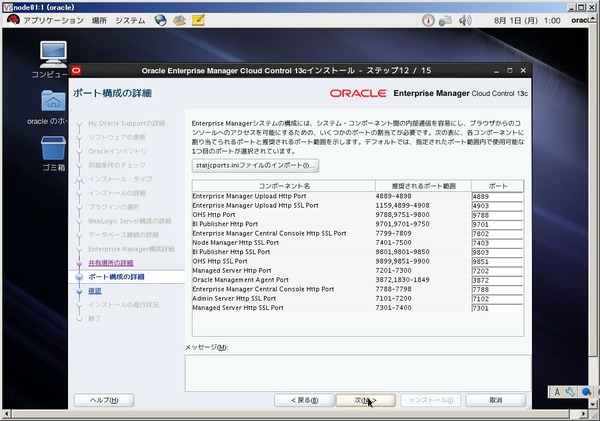Viewport: 600px width, 421px height.
Task: Click the network status tray icon
Action: point(445,20)
